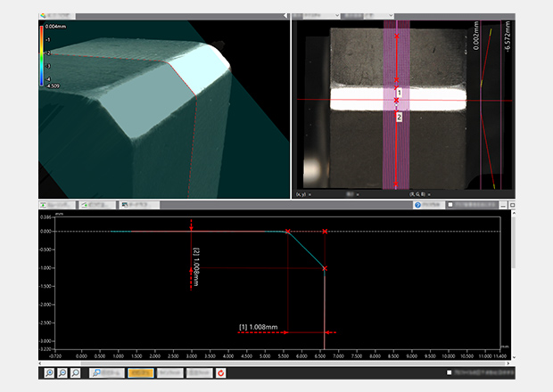Toggle the checkbox at graph panel top-right

click(450, 205)
